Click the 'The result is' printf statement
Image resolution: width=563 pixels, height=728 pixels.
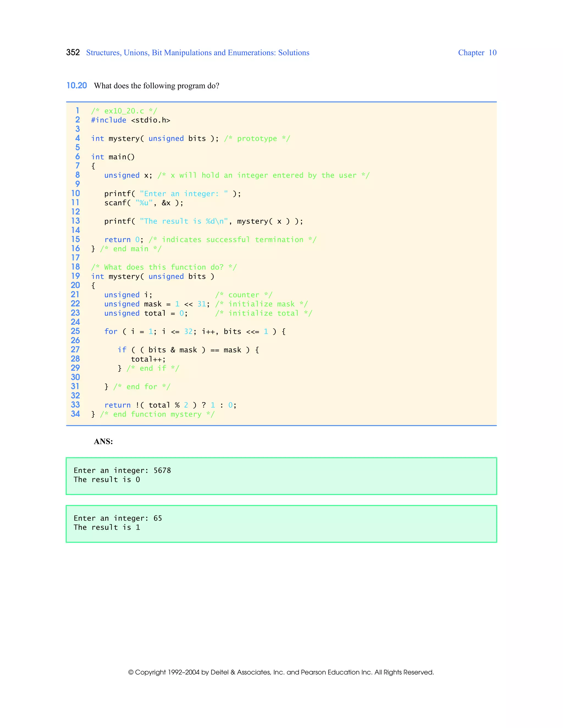(203, 221)
